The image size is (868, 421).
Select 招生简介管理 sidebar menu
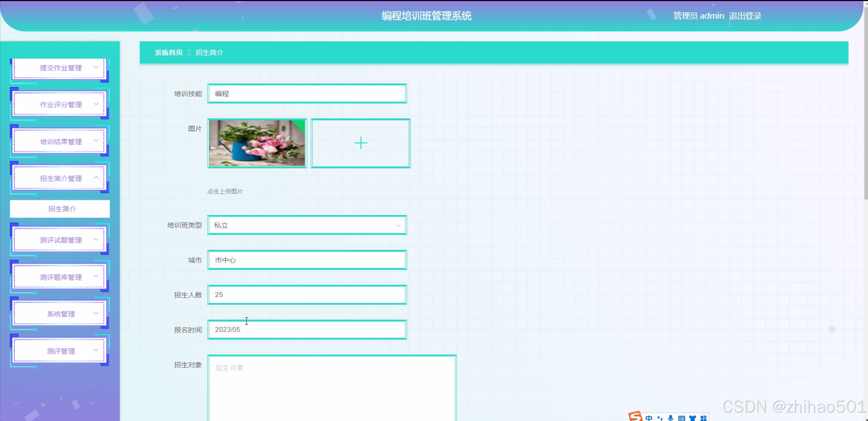point(59,178)
